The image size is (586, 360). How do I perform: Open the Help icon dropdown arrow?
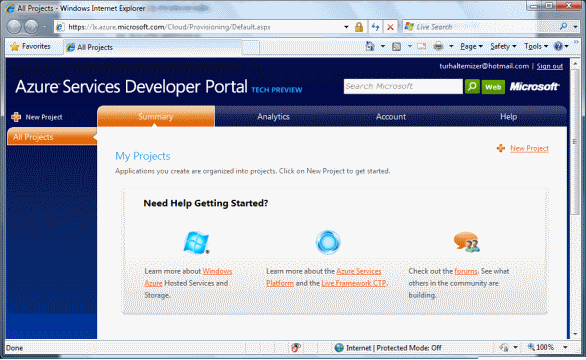click(x=567, y=46)
